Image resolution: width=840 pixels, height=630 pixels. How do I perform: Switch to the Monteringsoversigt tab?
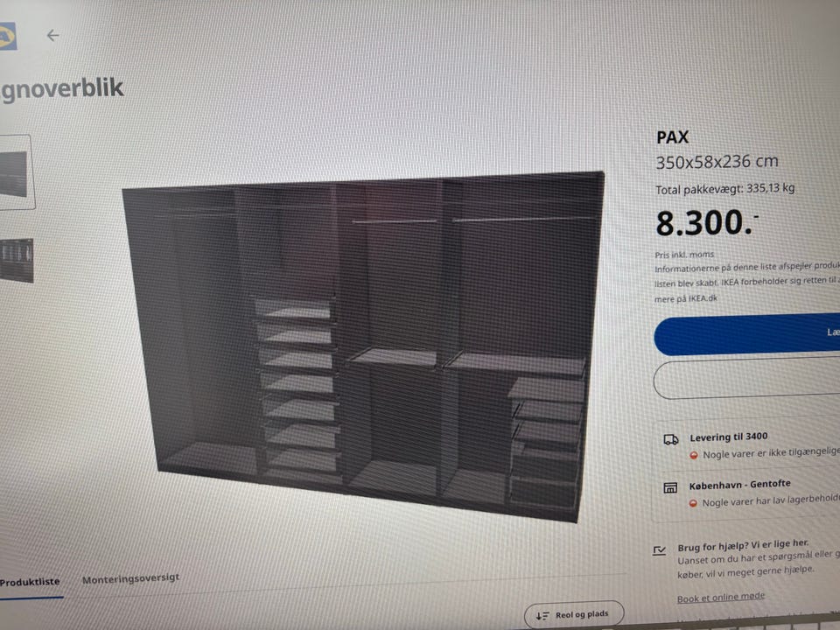point(130,579)
